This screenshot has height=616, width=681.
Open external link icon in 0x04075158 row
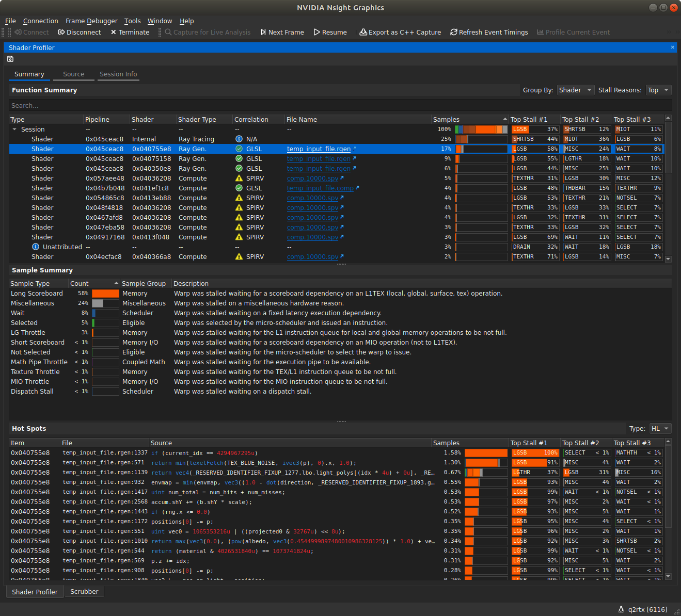tap(354, 158)
